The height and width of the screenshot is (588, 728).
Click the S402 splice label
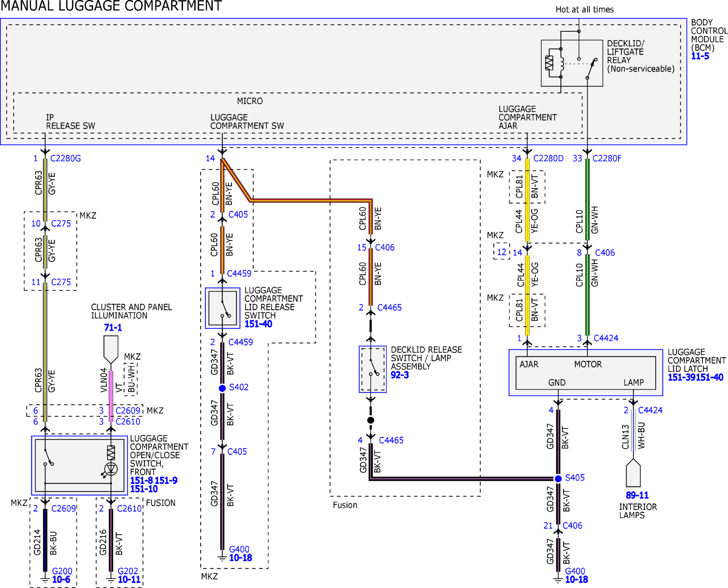pos(239,387)
